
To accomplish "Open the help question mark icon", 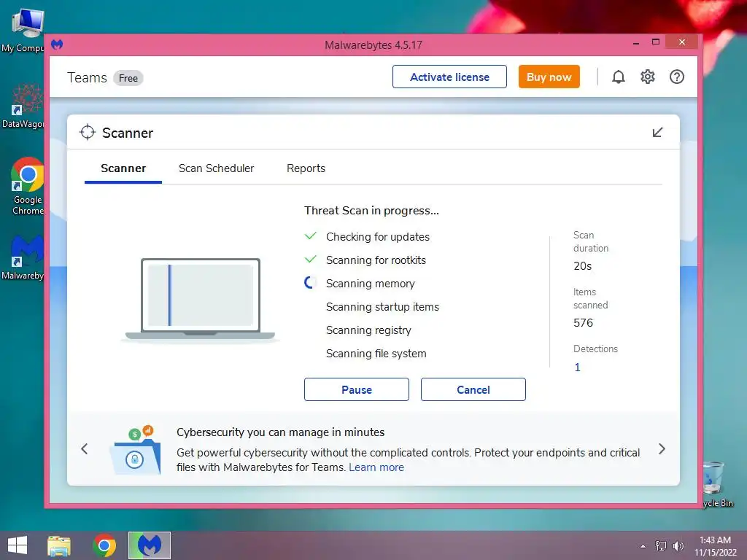I will (676, 77).
